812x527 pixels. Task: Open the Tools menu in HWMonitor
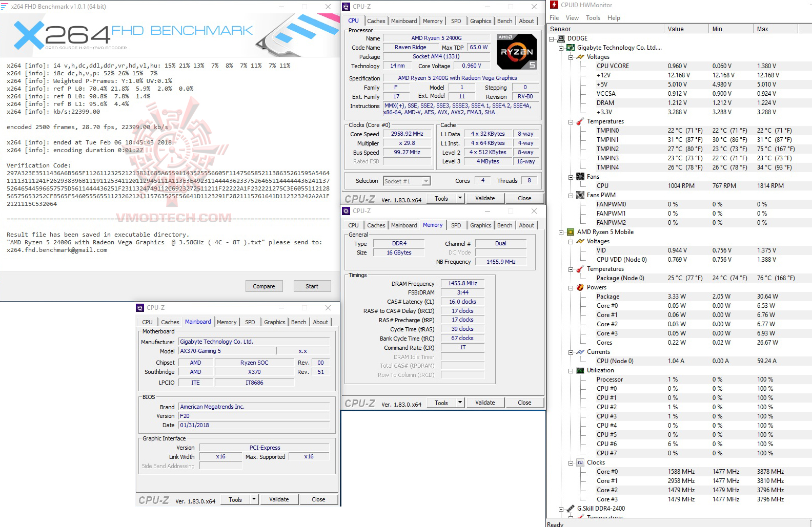click(593, 18)
